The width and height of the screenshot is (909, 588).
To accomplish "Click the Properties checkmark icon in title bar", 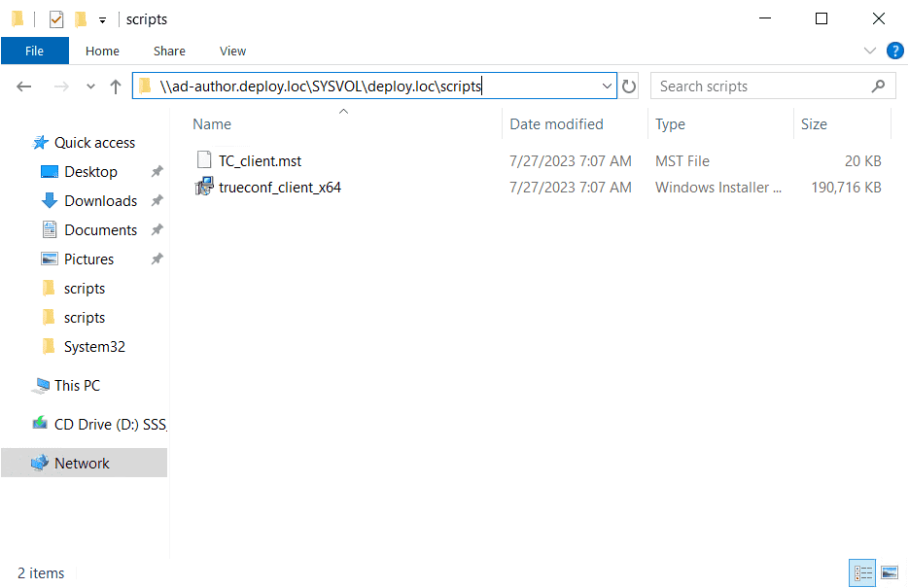I will tap(56, 19).
